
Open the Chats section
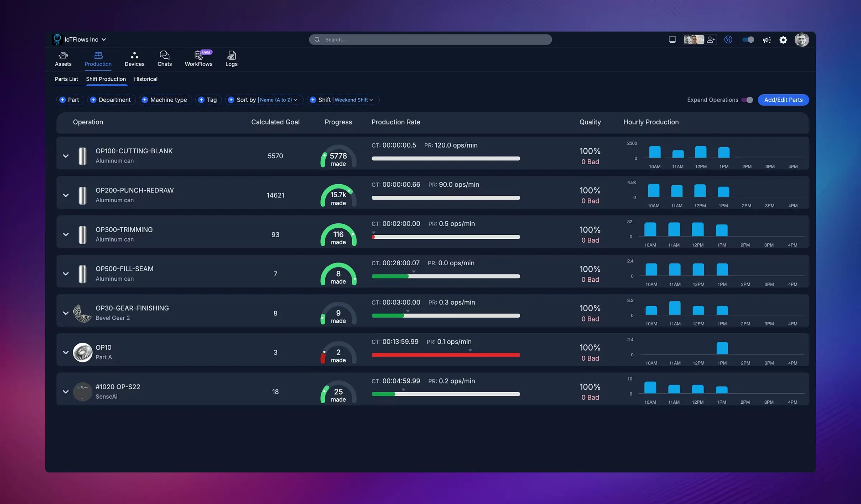click(164, 58)
